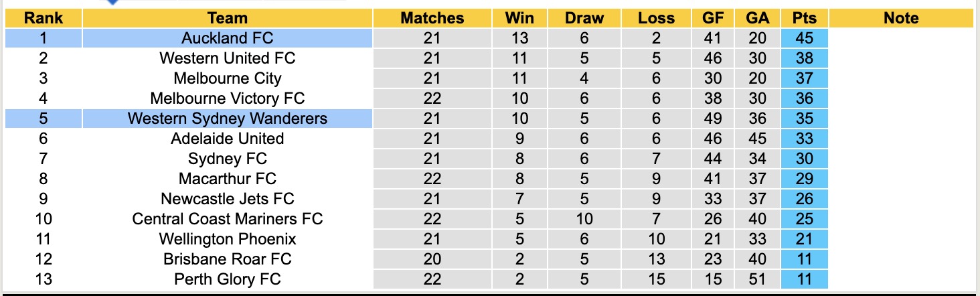This screenshot has width=980, height=296.
Task: Click the Win column header
Action: 519,18
